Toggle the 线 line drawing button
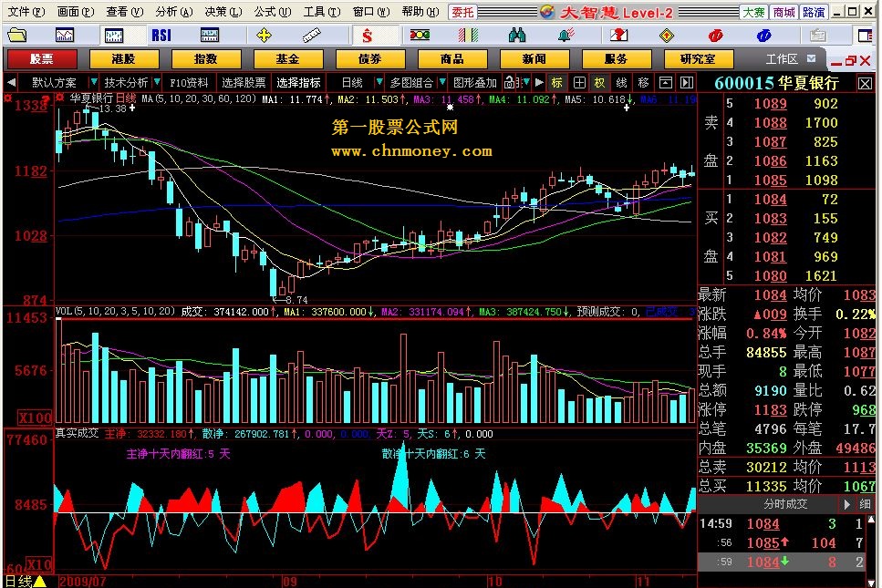 [621, 83]
